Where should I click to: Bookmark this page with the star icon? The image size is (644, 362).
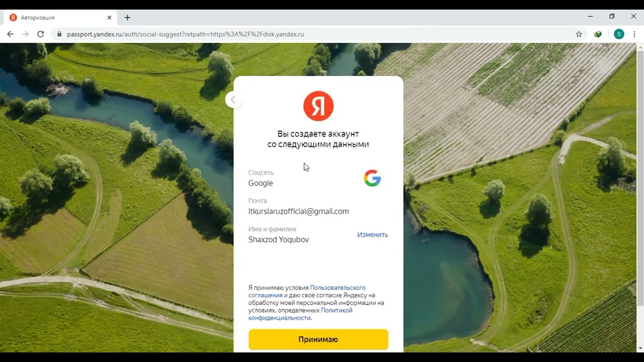[x=579, y=34]
